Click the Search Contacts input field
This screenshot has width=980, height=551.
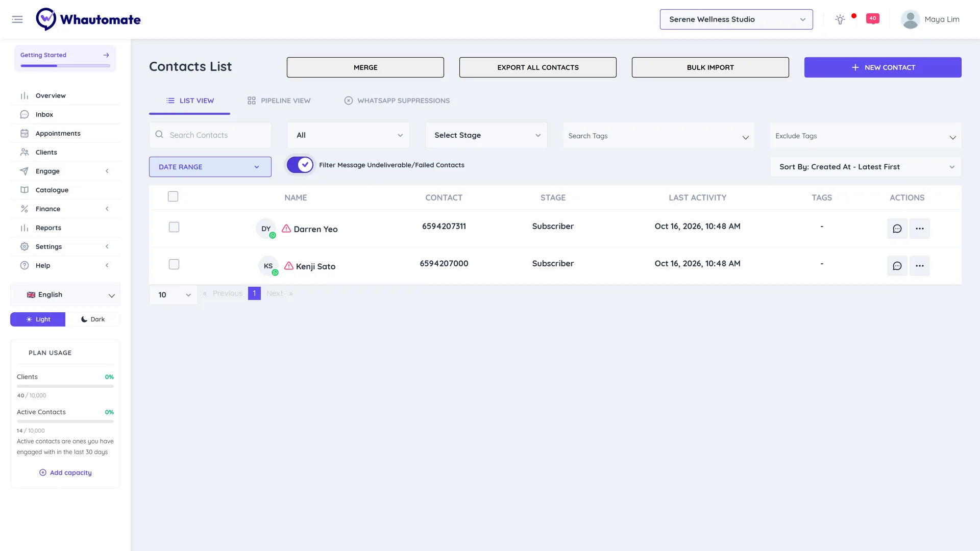coord(210,135)
